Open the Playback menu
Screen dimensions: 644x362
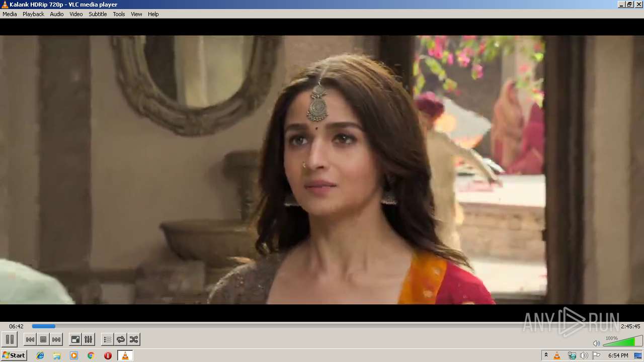33,14
